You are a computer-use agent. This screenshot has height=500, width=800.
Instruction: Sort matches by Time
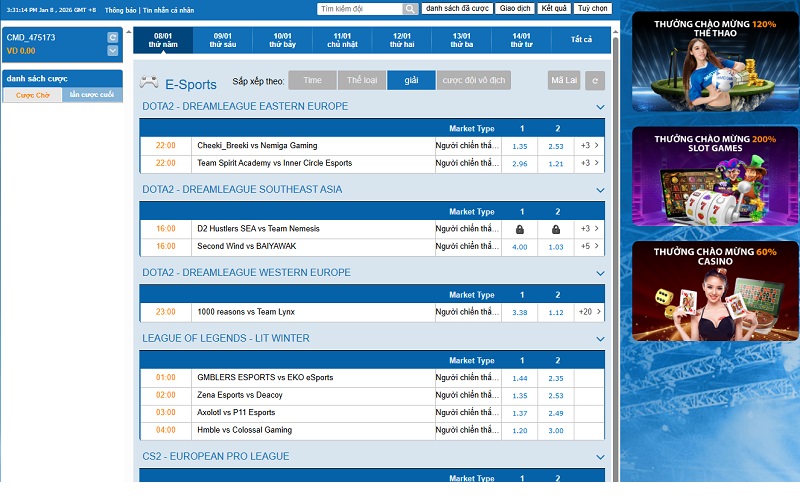[x=312, y=81]
